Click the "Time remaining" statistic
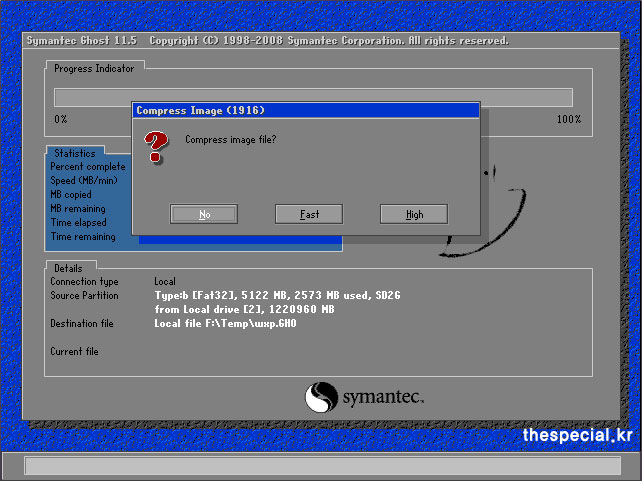This screenshot has width=642, height=481. (83, 236)
